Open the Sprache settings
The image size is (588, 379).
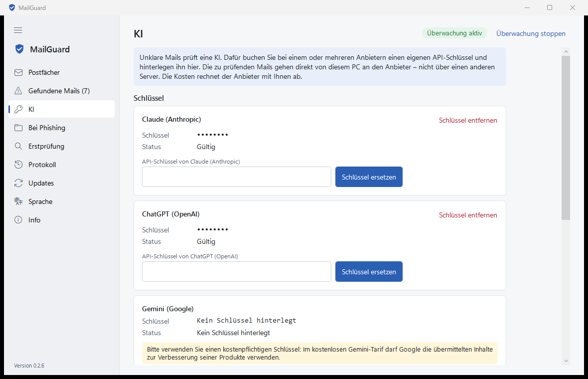click(x=61, y=201)
